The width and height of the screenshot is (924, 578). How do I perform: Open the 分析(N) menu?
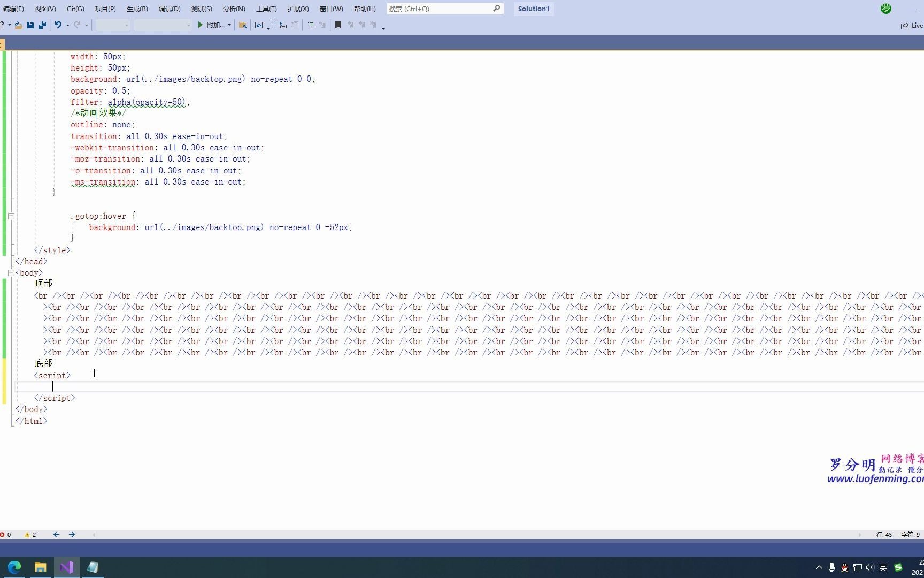[234, 9]
